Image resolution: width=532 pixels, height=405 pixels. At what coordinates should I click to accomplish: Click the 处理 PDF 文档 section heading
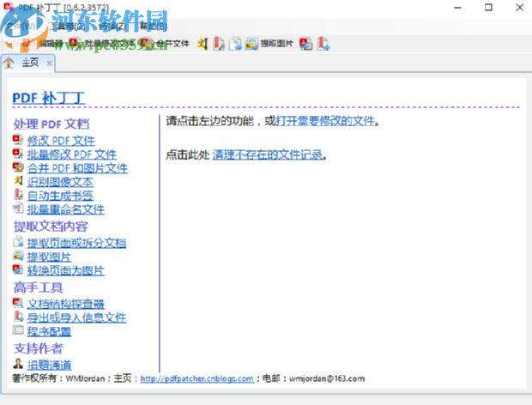click(51, 124)
